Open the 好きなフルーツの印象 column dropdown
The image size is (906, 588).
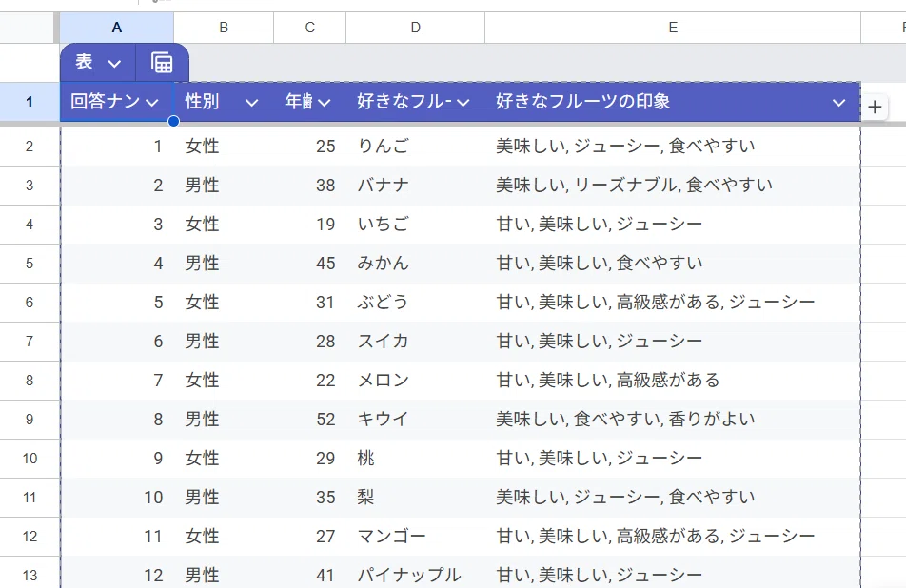838,103
